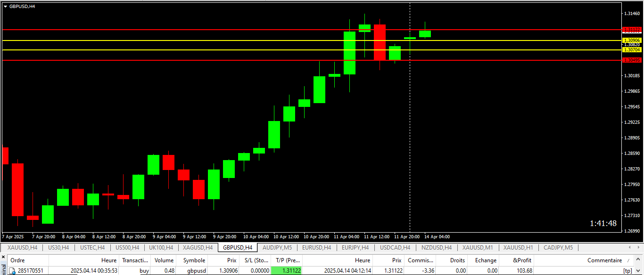Screen dimensions: 644x275
Task: Sort by the Ordre column header
Action: pyautogui.click(x=28, y=260)
